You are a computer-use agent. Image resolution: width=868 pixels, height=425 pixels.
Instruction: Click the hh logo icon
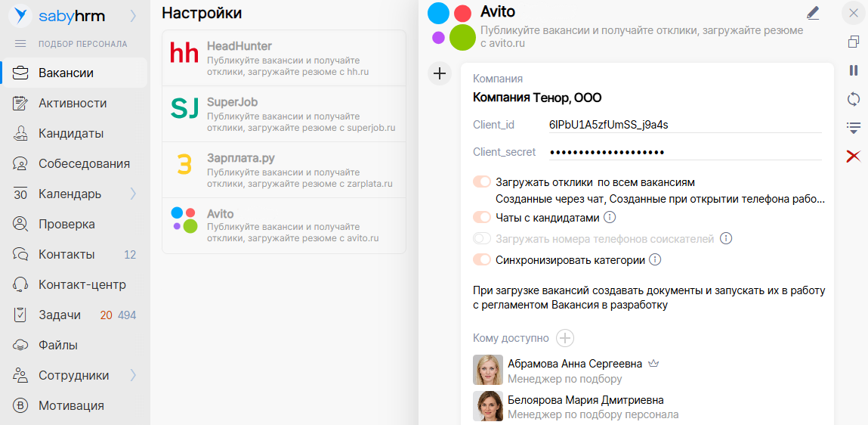click(184, 53)
